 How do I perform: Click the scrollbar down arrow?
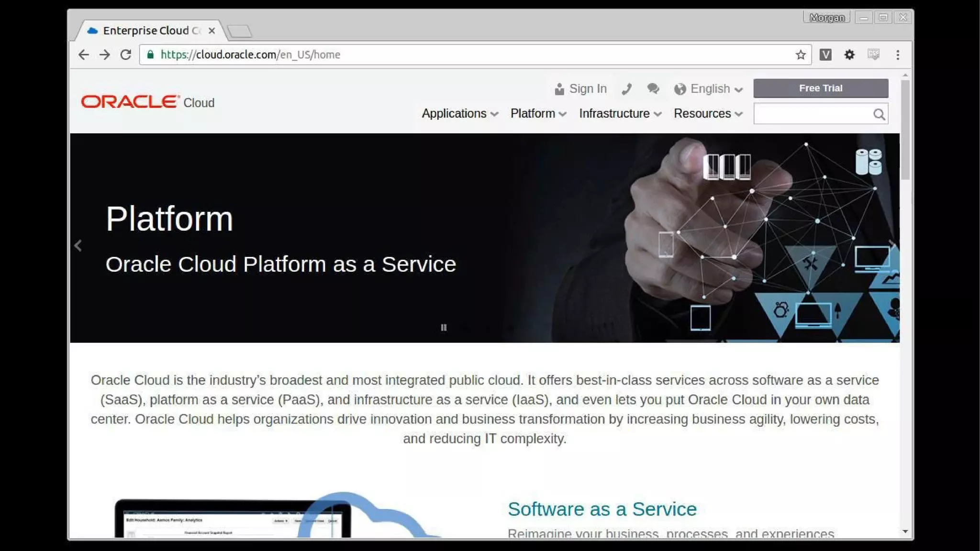click(x=905, y=531)
